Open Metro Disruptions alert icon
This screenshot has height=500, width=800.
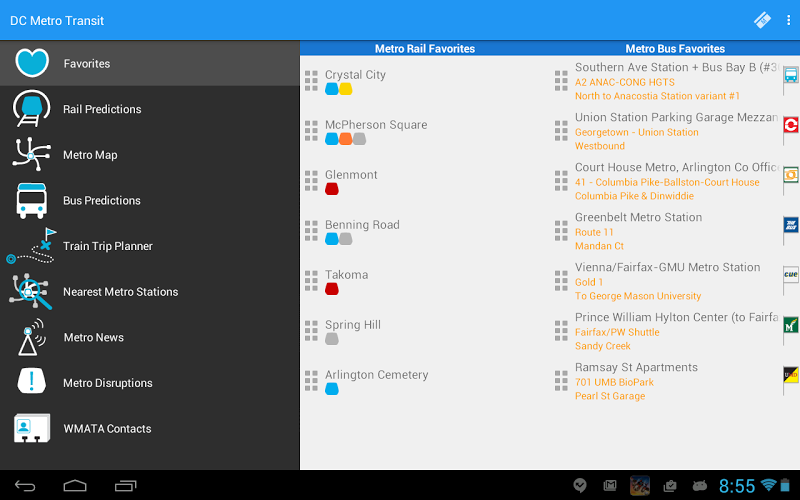point(32,381)
